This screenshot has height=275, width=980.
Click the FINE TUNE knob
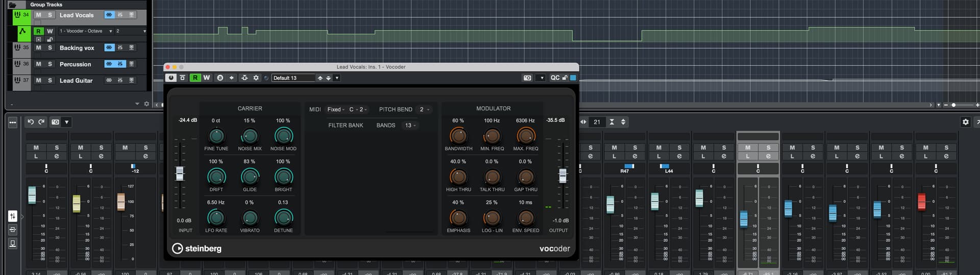click(x=216, y=136)
